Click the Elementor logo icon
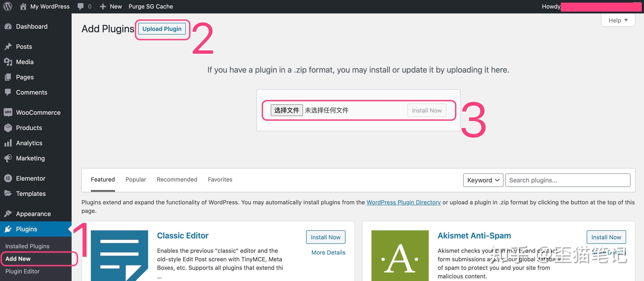 click(8, 178)
